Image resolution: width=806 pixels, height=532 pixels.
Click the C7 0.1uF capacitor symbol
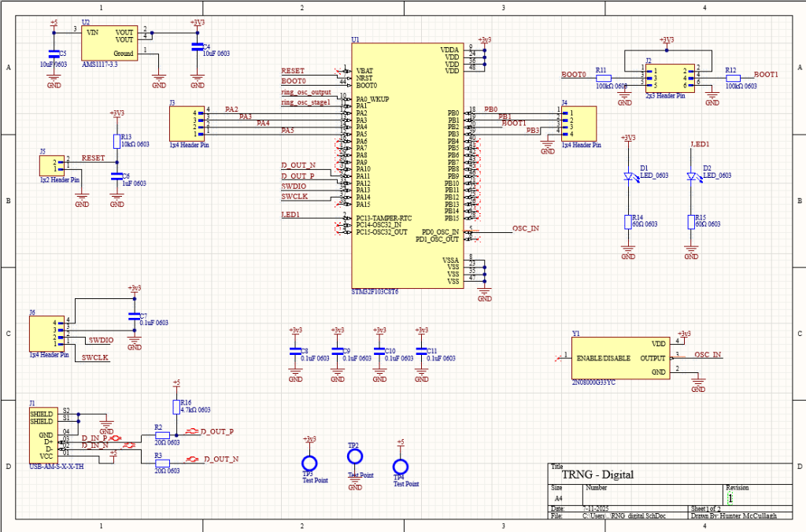[x=134, y=317]
